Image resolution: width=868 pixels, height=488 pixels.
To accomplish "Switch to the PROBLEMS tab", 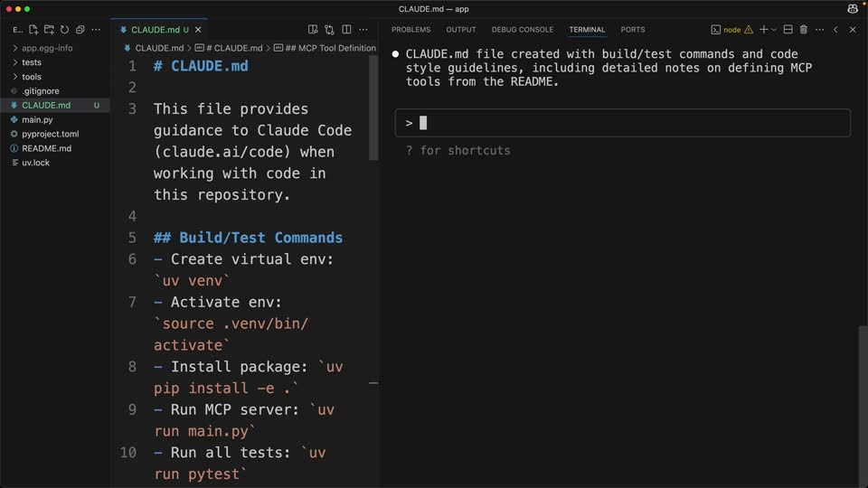I will point(410,30).
